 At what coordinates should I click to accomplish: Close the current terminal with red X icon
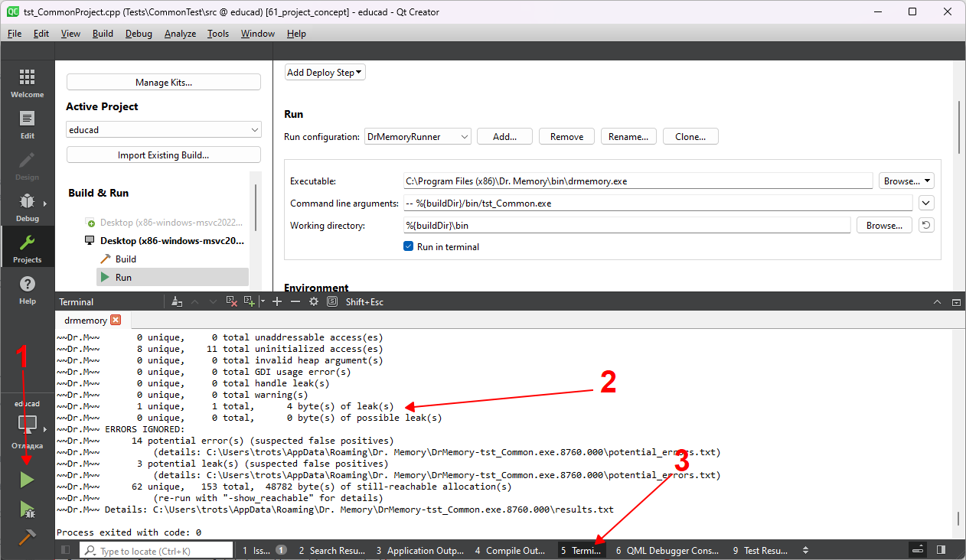[x=232, y=302]
